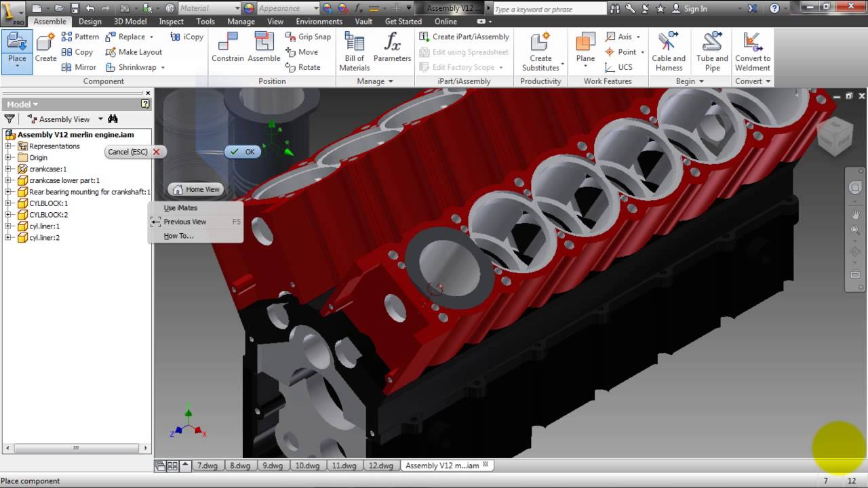Expand the cyl.liner:1 node
Viewport: 868px width, 488px height.
tap(8, 226)
